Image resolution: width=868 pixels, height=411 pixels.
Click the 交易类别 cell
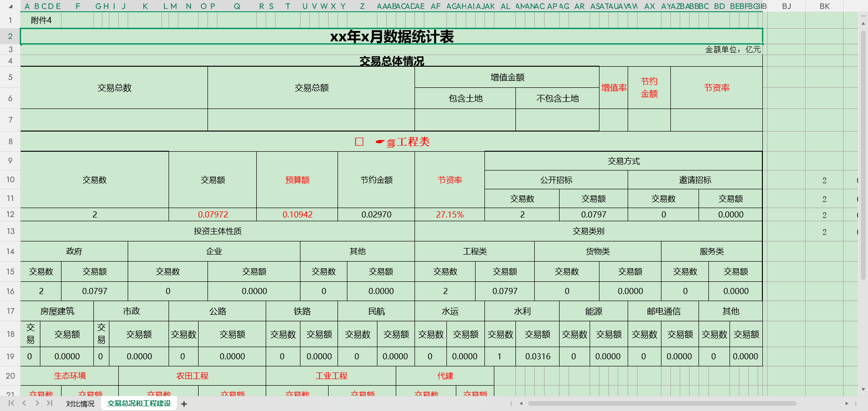click(x=589, y=231)
